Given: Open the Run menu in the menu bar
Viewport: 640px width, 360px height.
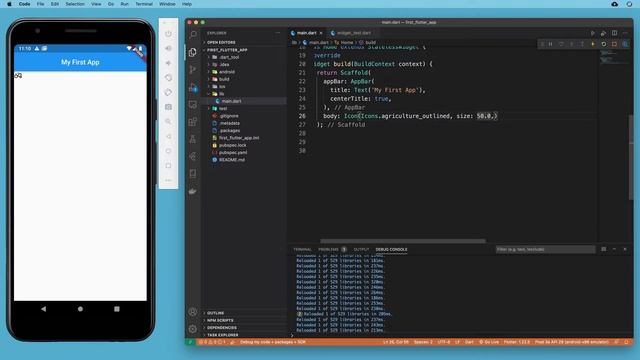Looking at the screenshot, I should coord(124,4).
